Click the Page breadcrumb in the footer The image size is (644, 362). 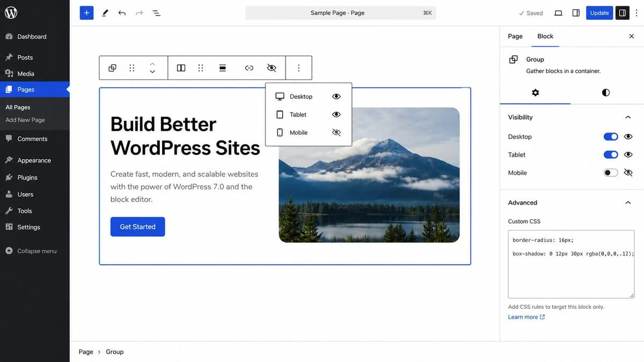click(86, 352)
